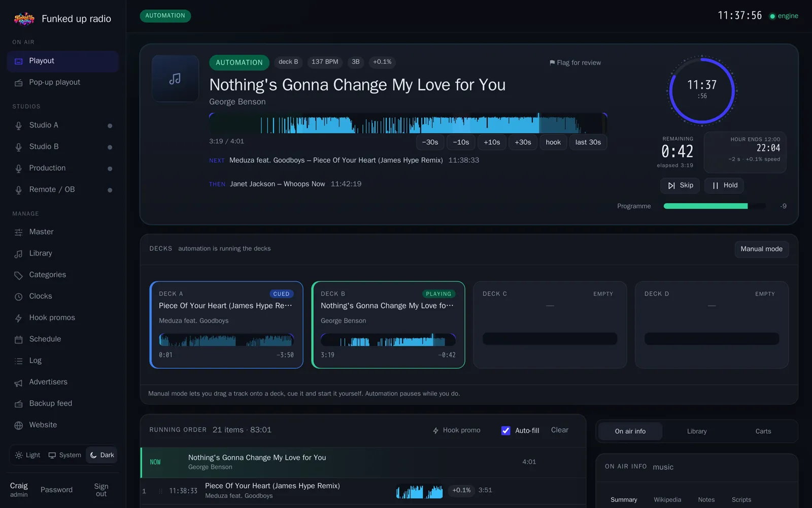Open Pop-up playout
The height and width of the screenshot is (508, 812).
point(63,82)
